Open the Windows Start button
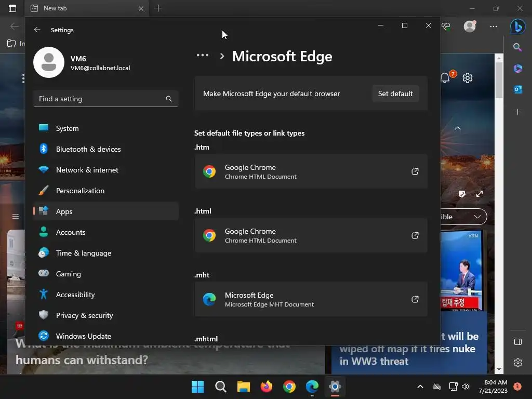Viewport: 532px width, 399px height. (197, 387)
